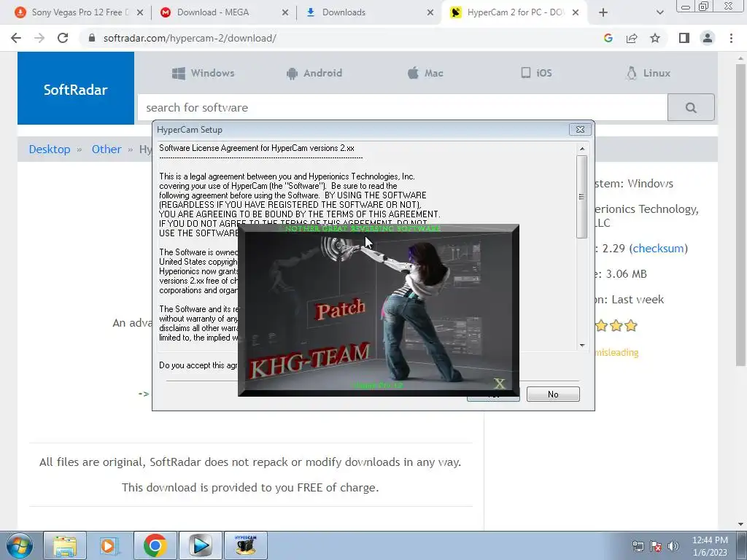
Task: Open the Chrome profile avatar
Action: (708, 38)
